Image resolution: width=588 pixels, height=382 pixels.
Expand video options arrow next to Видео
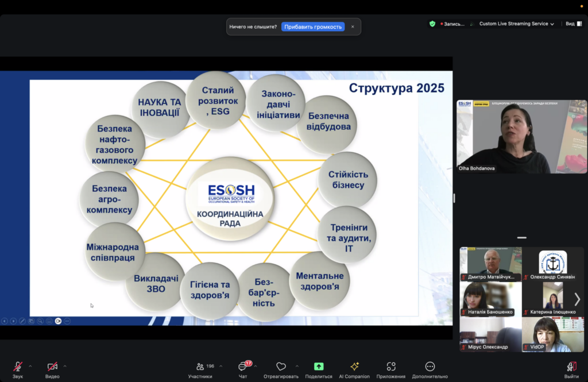65,366
